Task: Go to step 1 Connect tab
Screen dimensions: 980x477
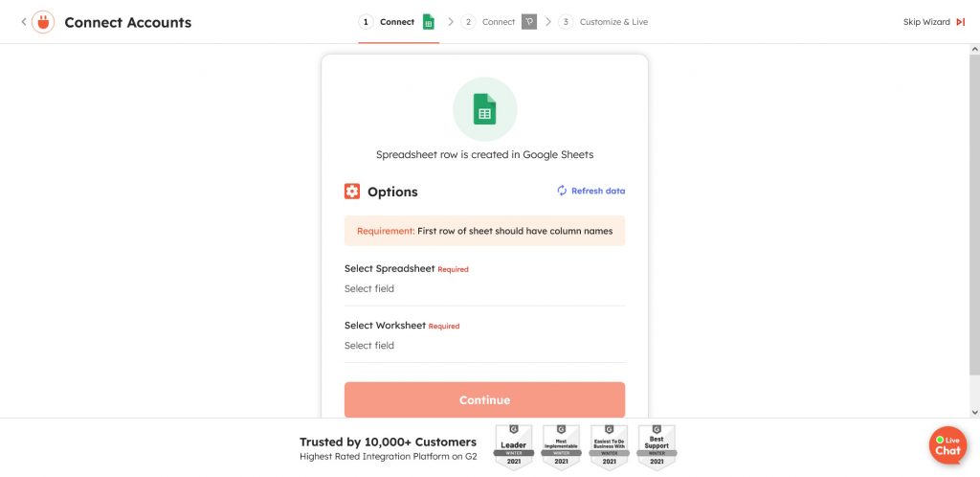Action: coord(389,22)
